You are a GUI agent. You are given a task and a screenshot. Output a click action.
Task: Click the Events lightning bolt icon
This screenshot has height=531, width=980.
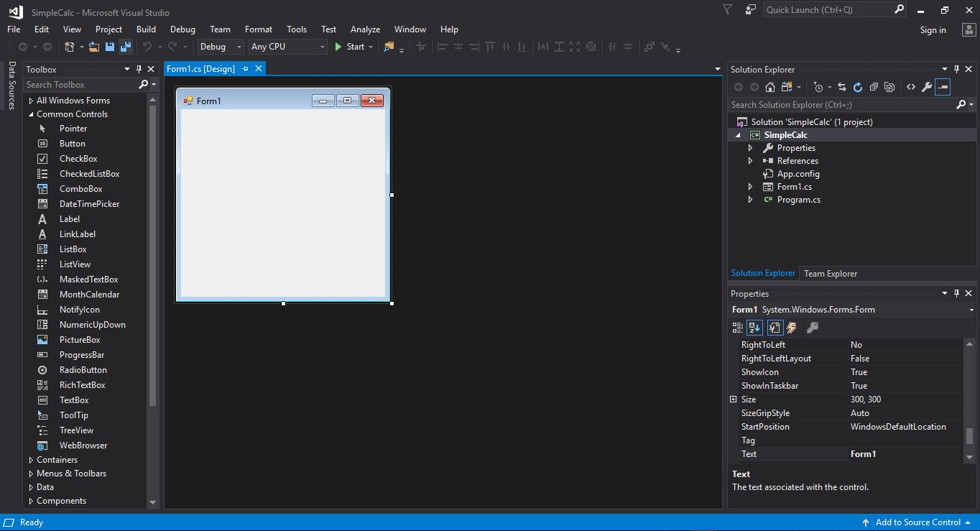pyautogui.click(x=792, y=328)
